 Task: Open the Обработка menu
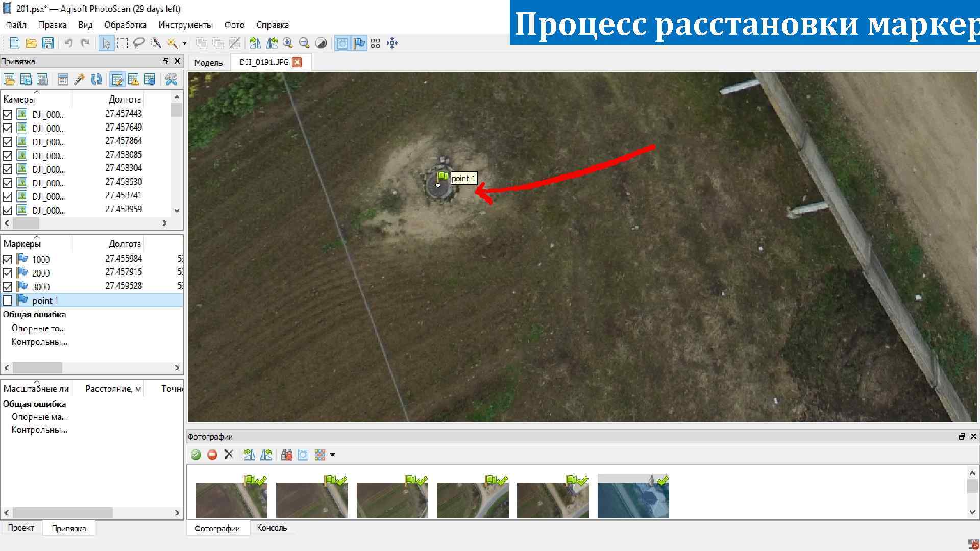(125, 25)
